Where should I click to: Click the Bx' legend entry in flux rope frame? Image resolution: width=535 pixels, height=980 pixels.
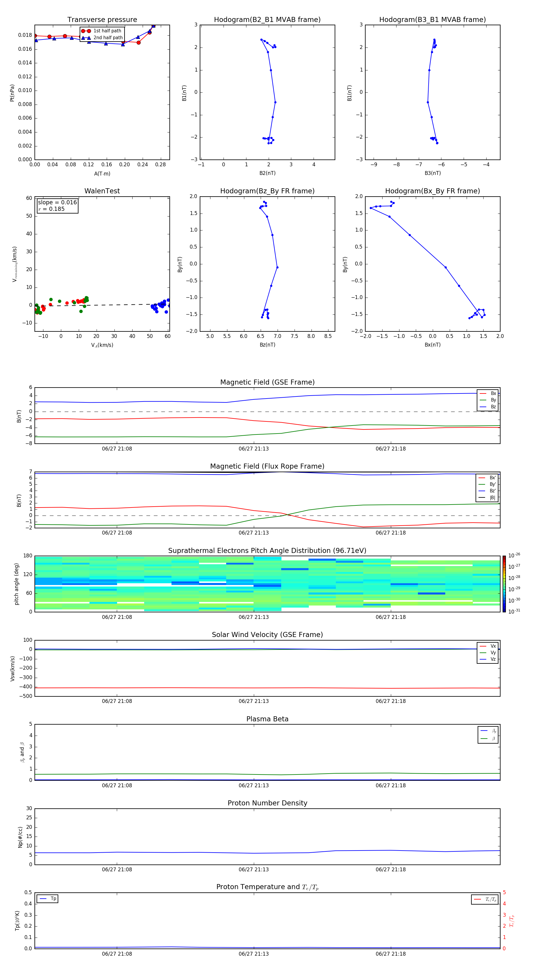(487, 478)
